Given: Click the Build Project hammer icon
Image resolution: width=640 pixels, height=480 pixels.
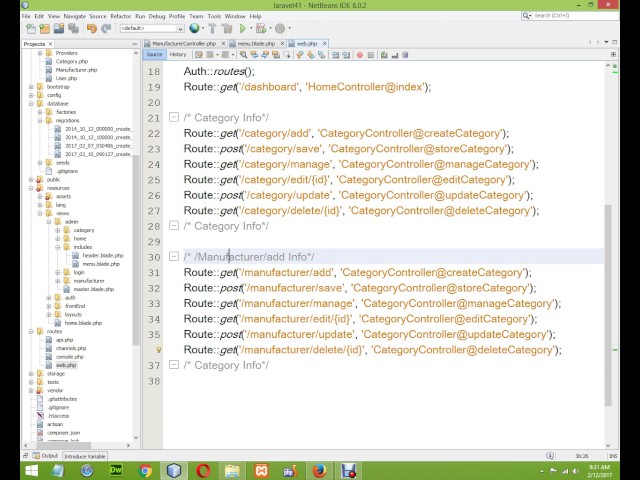Looking at the screenshot, I should pyautogui.click(x=212, y=28).
